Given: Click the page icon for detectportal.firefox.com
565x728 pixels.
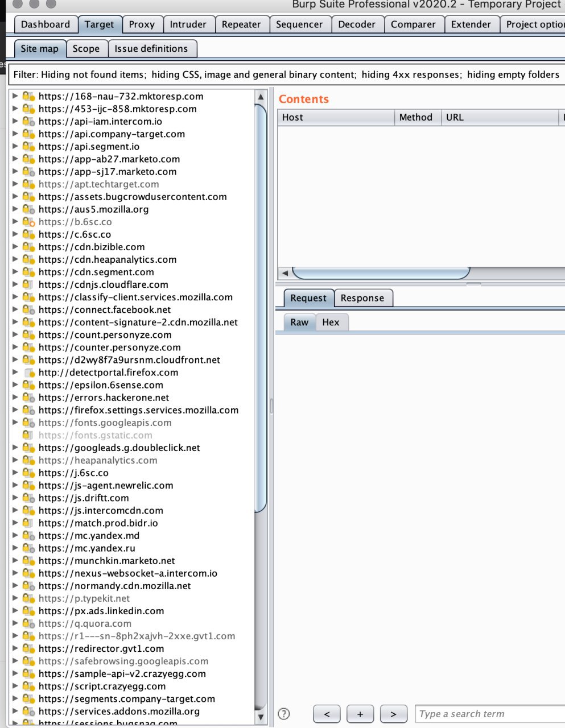Looking at the screenshot, I should coord(29,373).
